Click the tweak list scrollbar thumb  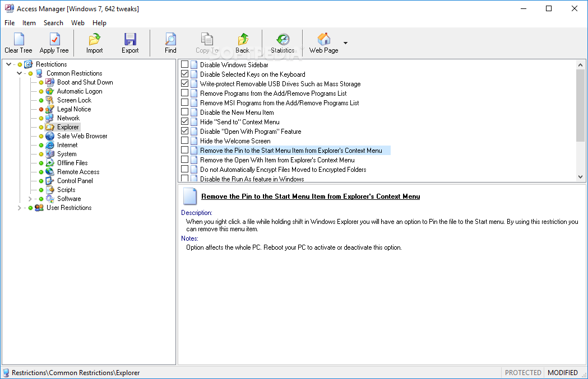(581, 106)
